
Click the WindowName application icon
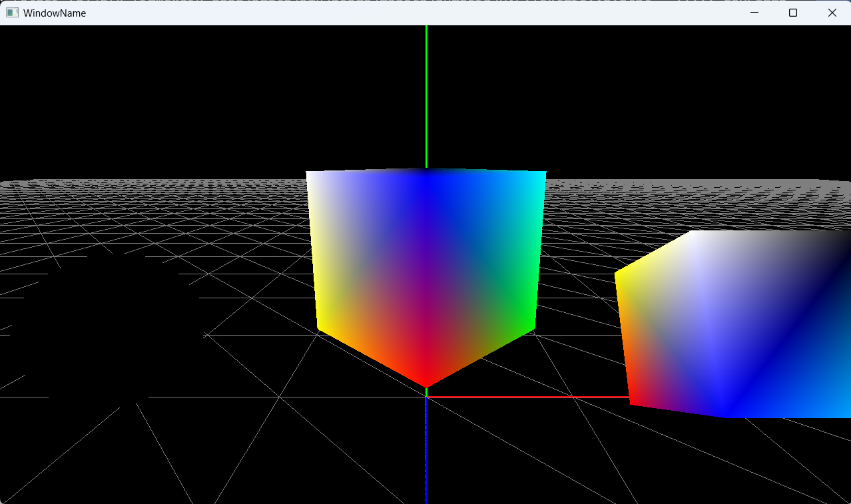click(11, 13)
